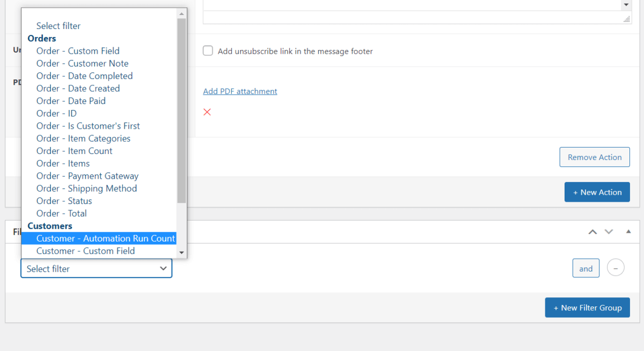This screenshot has width=644, height=351.
Task: Remove the PDF attachment using red X icon
Action: 207,112
